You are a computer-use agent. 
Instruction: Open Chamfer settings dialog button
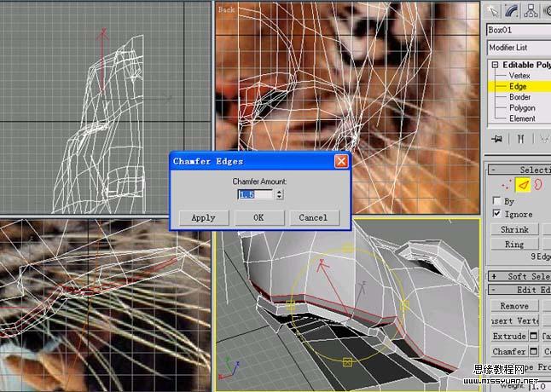pos(533,351)
